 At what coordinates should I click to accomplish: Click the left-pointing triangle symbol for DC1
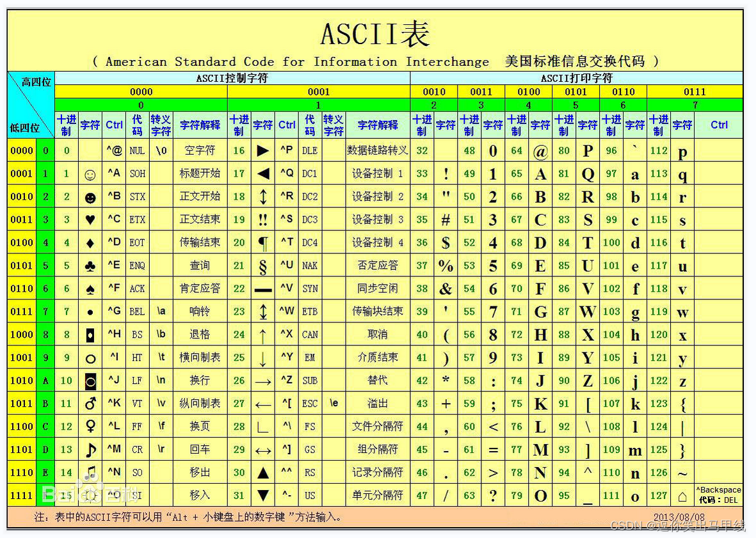coord(262,174)
